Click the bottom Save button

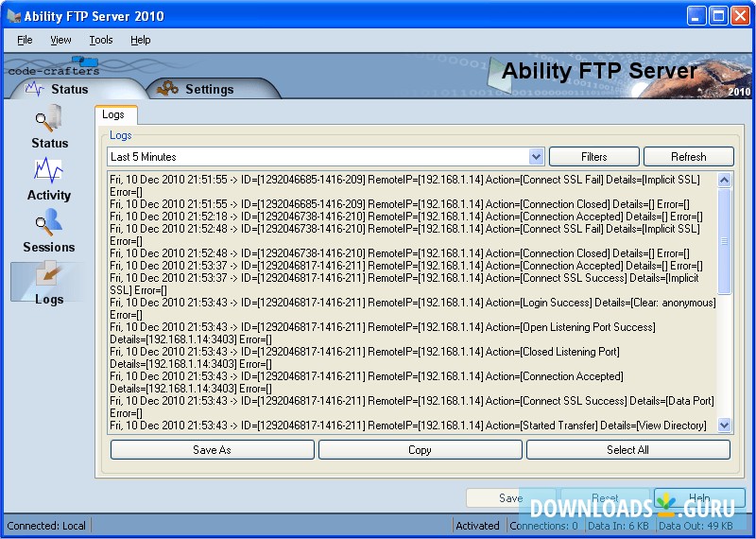510,498
